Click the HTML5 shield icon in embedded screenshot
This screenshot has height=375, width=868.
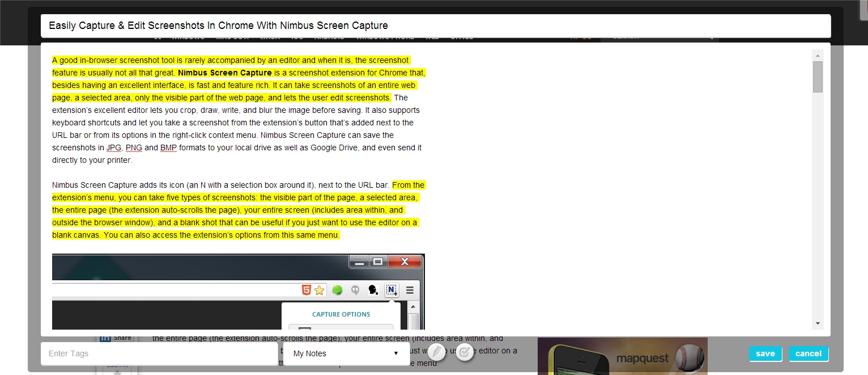point(306,290)
